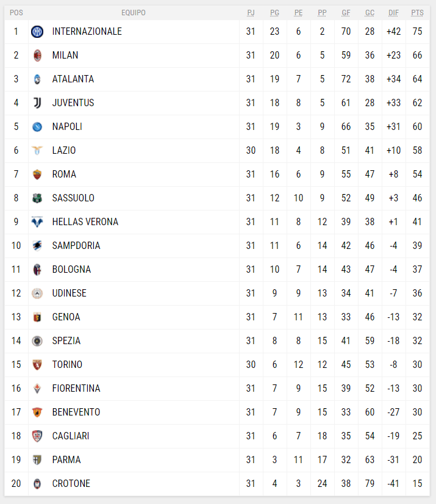This screenshot has width=436, height=504.
Task: Click the Hellas Verona club crest
Action: 37,222
